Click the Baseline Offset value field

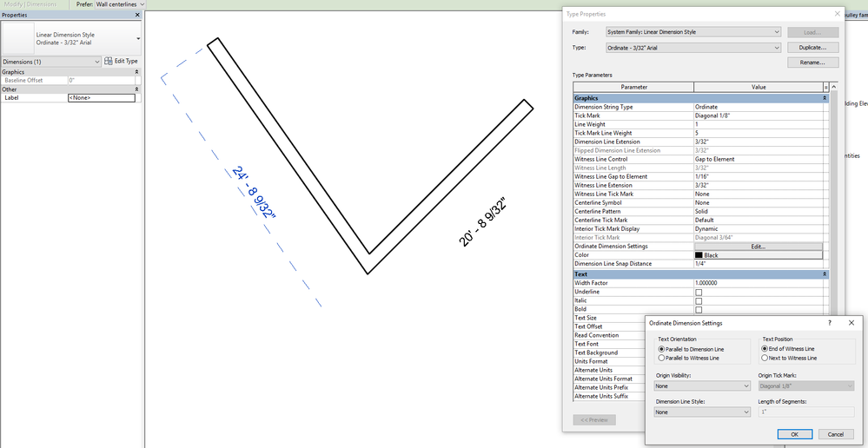click(x=102, y=81)
